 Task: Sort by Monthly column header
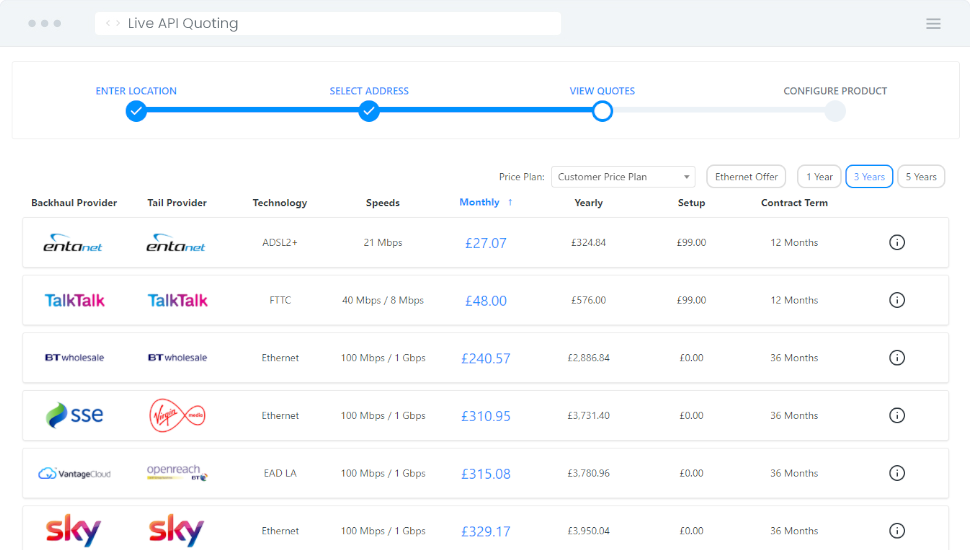(x=479, y=202)
